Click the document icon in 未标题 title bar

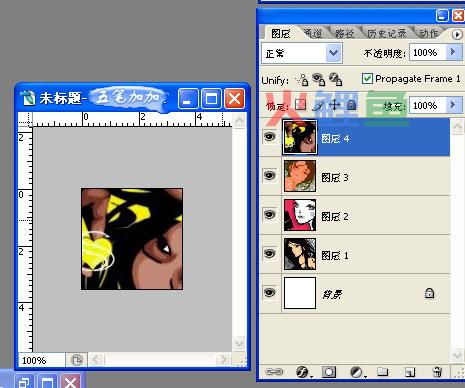tap(28, 98)
